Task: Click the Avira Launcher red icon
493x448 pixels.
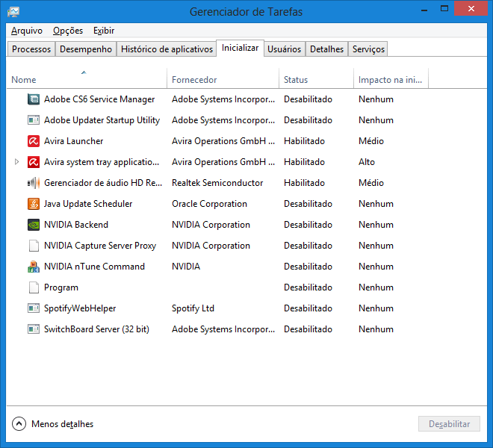Action: [x=34, y=141]
